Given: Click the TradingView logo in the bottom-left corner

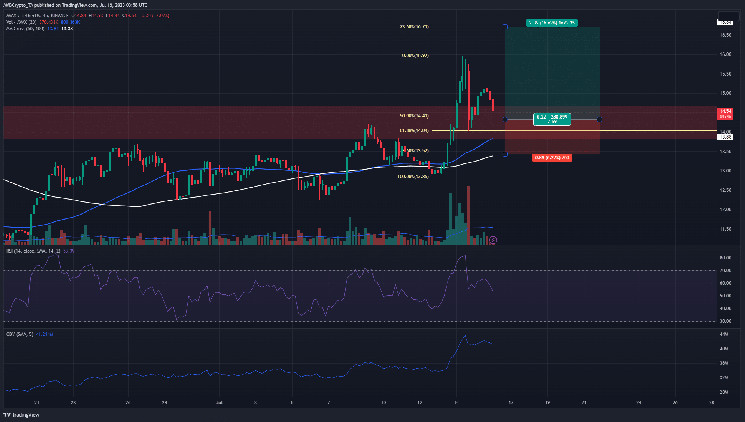Looking at the screenshot, I should [x=21, y=415].
